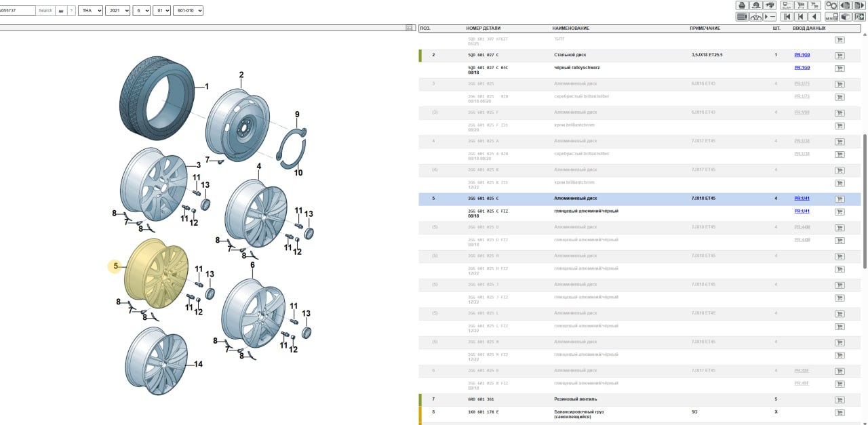
Task: Add rubber valve 6R0 601 361 to cart
Action: tap(840, 400)
